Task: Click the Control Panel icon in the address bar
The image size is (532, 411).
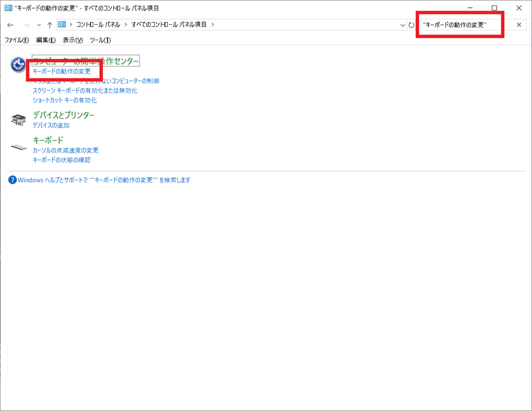Action: click(x=61, y=24)
